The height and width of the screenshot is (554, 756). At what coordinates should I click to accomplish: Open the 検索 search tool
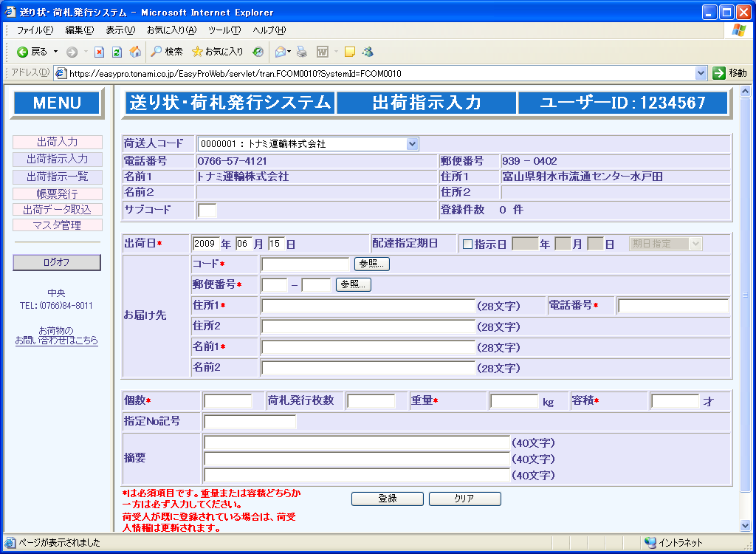click(166, 52)
